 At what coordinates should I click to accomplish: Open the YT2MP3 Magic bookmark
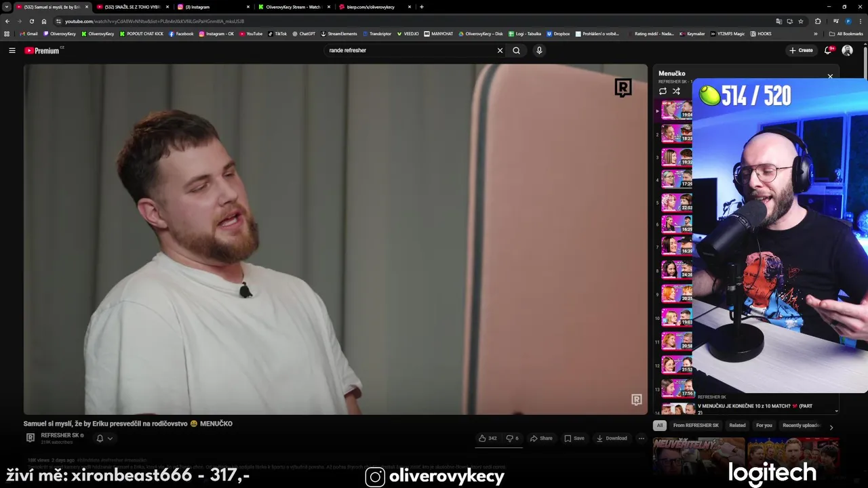click(x=728, y=33)
